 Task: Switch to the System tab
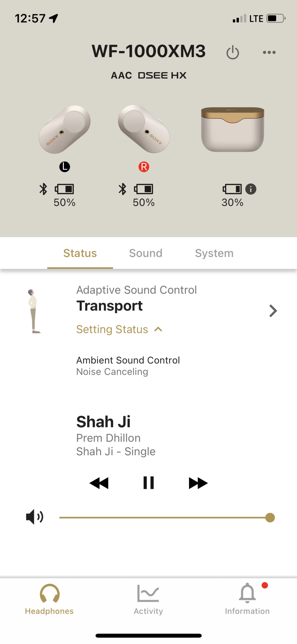(214, 253)
